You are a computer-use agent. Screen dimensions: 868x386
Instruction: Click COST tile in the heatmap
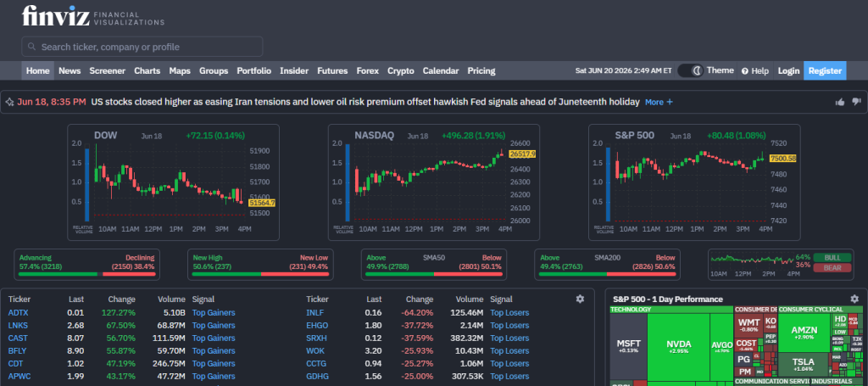tap(746, 345)
